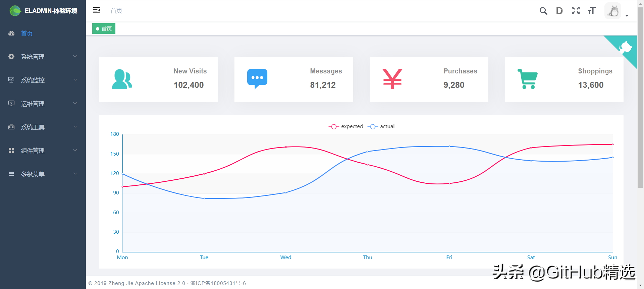Click the Shoppings cart icon
This screenshot has width=644, height=289.
click(528, 79)
